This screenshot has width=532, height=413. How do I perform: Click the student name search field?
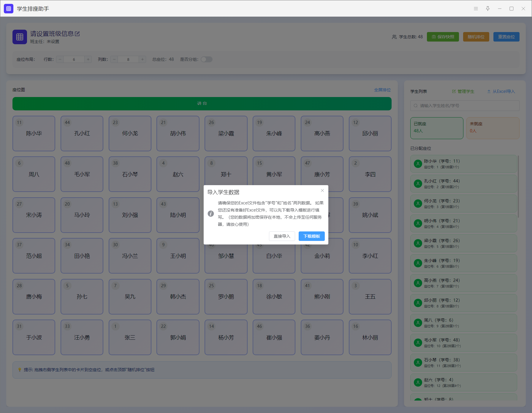[x=465, y=106]
